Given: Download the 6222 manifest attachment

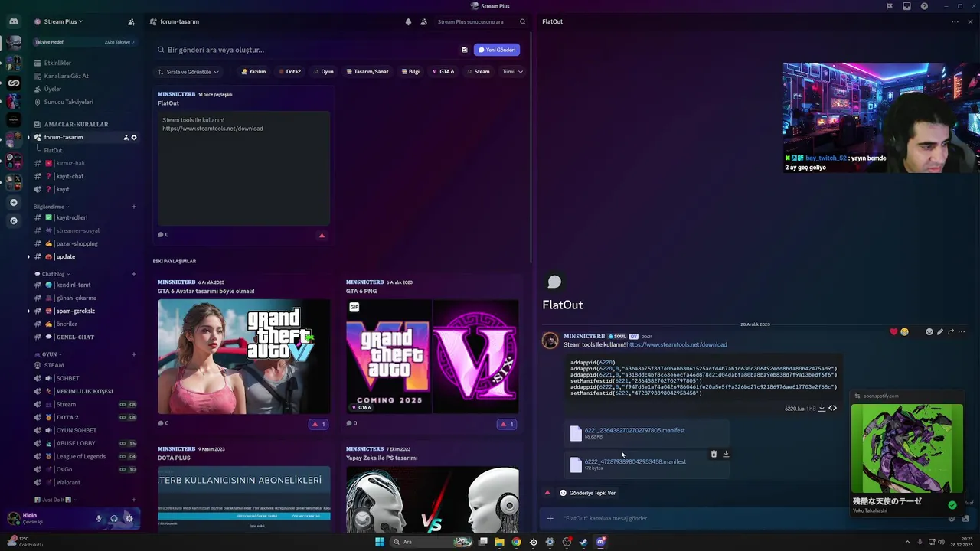Looking at the screenshot, I should coord(726,454).
